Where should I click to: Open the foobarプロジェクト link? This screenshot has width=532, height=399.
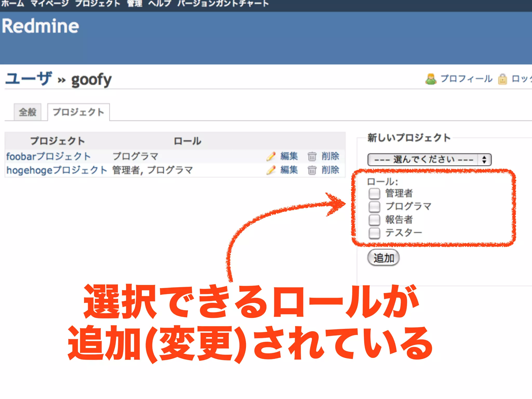point(49,156)
